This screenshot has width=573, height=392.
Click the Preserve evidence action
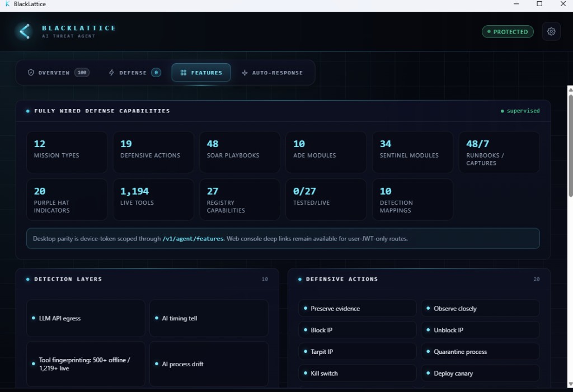pyautogui.click(x=358, y=308)
